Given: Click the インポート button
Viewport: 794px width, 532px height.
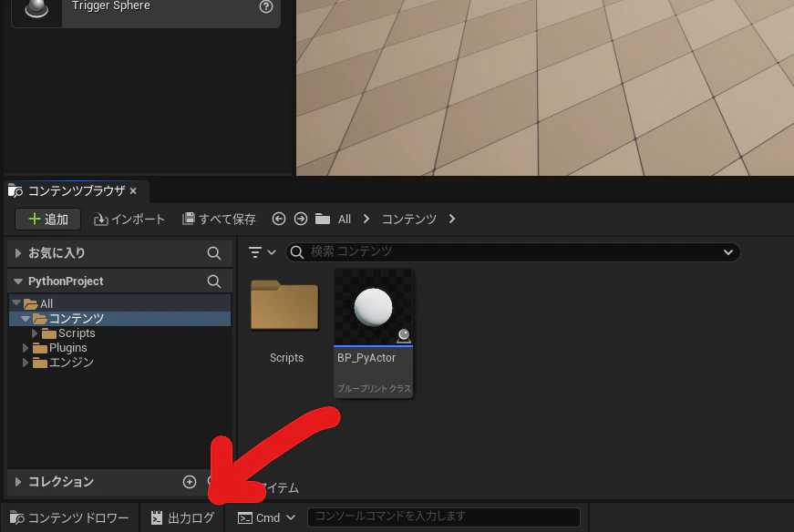Looking at the screenshot, I should [129, 220].
